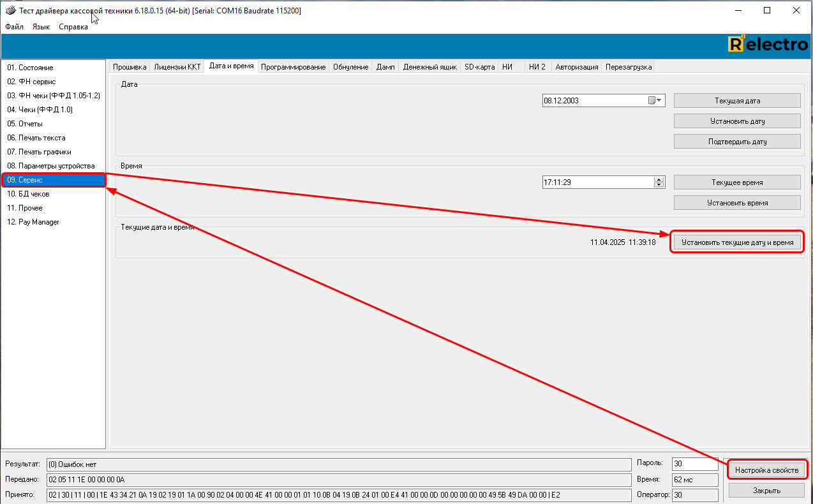Click the time field spinner arrows
Viewport: 813px width, 504px height.
[x=659, y=182]
